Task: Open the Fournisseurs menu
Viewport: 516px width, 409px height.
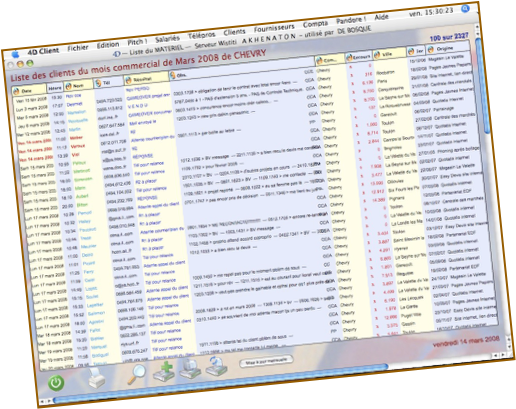Action: pyautogui.click(x=274, y=28)
